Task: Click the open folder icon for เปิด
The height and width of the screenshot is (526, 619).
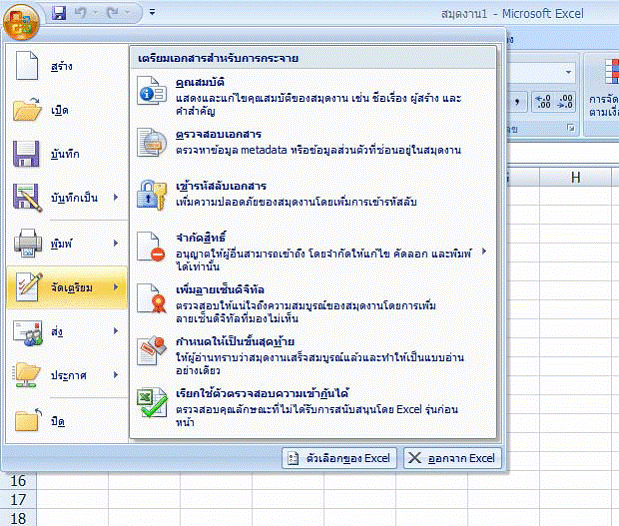Action: (x=27, y=109)
